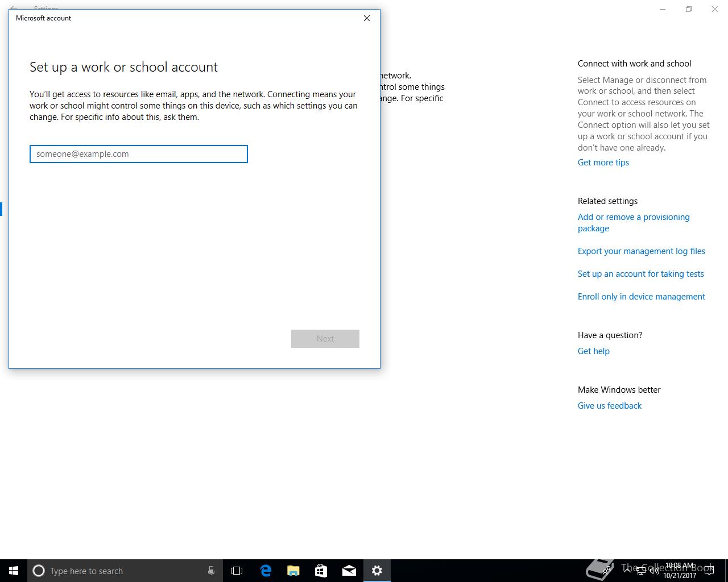Open Set up an account for taking tests

[641, 274]
